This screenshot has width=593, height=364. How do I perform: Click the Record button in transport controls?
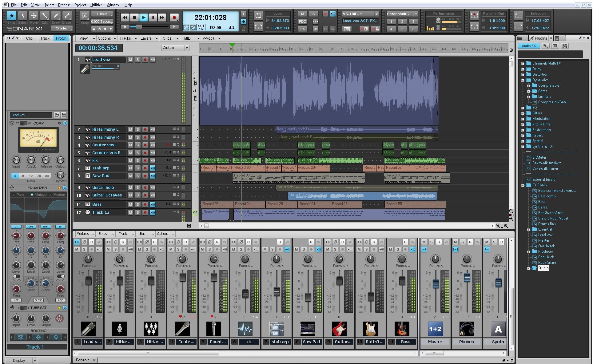click(x=174, y=17)
